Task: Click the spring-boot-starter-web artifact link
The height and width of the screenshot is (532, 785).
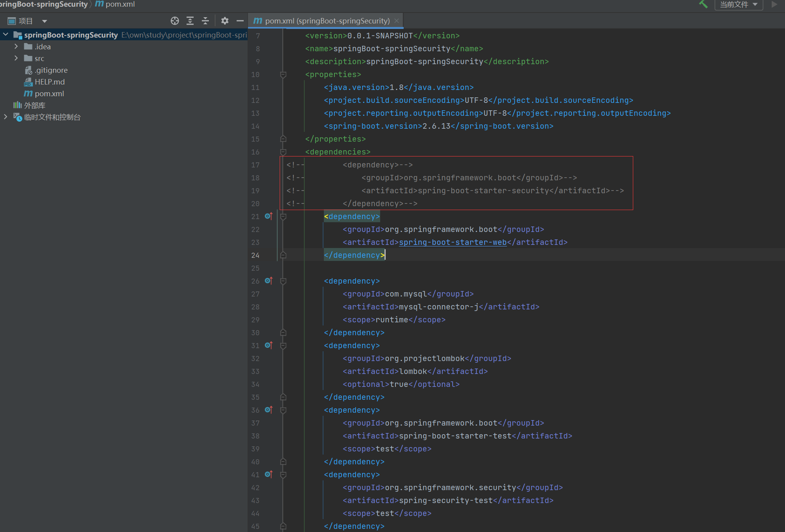Action: pyautogui.click(x=453, y=242)
